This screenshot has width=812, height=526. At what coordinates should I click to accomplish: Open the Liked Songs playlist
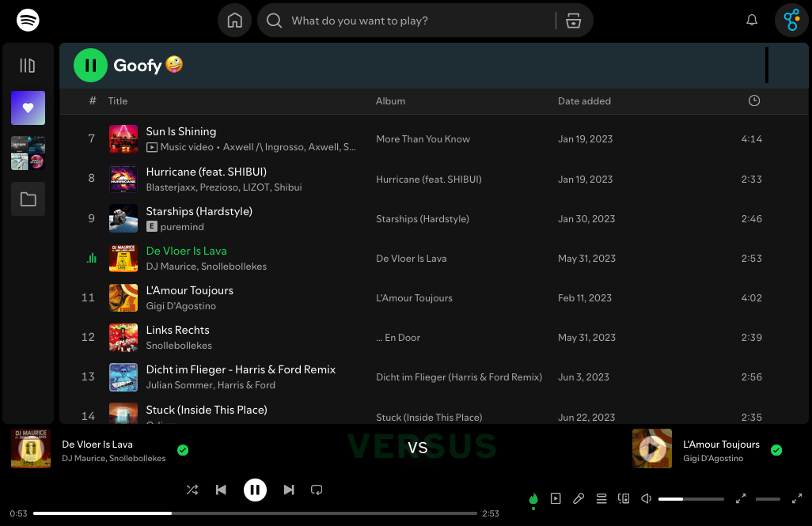pos(28,108)
